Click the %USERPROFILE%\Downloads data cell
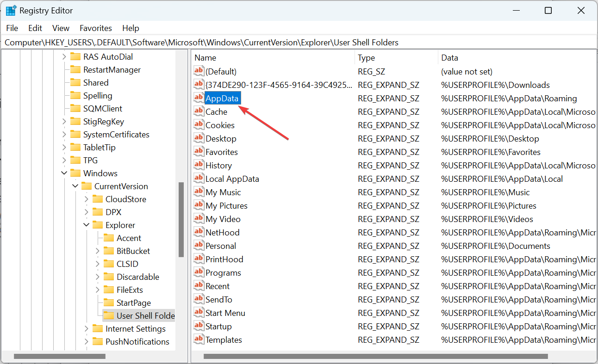This screenshot has height=364, width=598. [x=495, y=85]
